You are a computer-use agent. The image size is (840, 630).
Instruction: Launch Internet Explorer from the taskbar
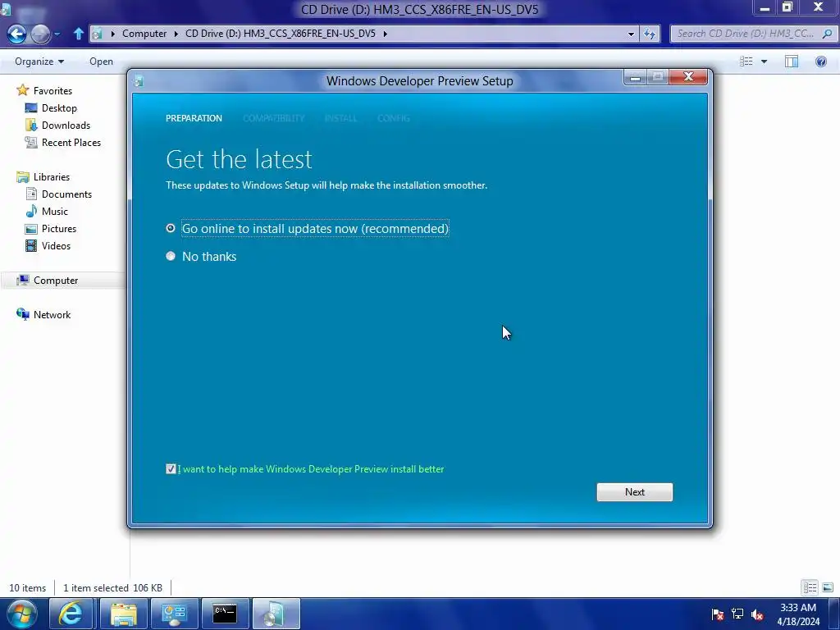coord(71,614)
